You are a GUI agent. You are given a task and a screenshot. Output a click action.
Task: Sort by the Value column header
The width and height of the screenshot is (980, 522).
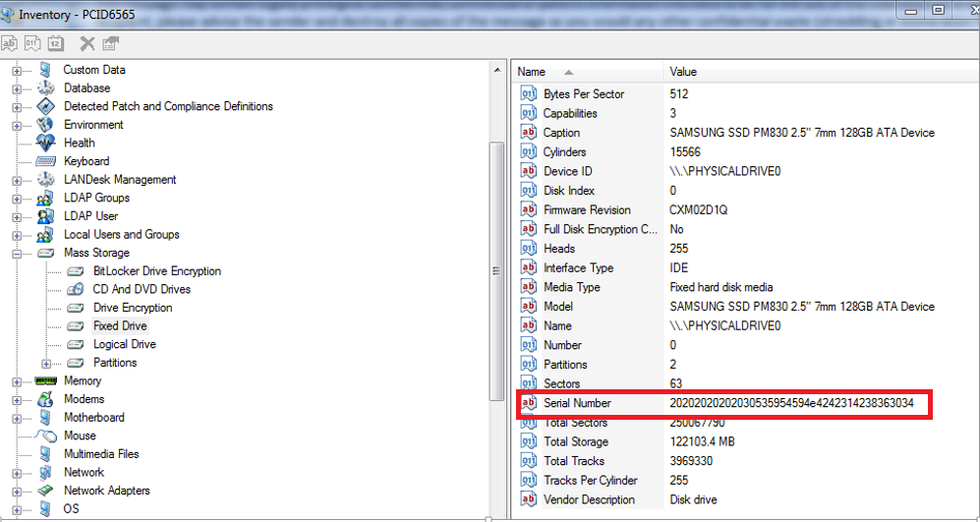point(821,72)
